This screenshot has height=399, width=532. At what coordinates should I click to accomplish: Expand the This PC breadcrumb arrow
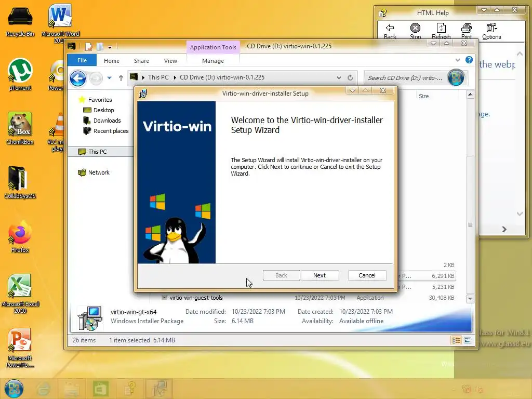(x=143, y=77)
